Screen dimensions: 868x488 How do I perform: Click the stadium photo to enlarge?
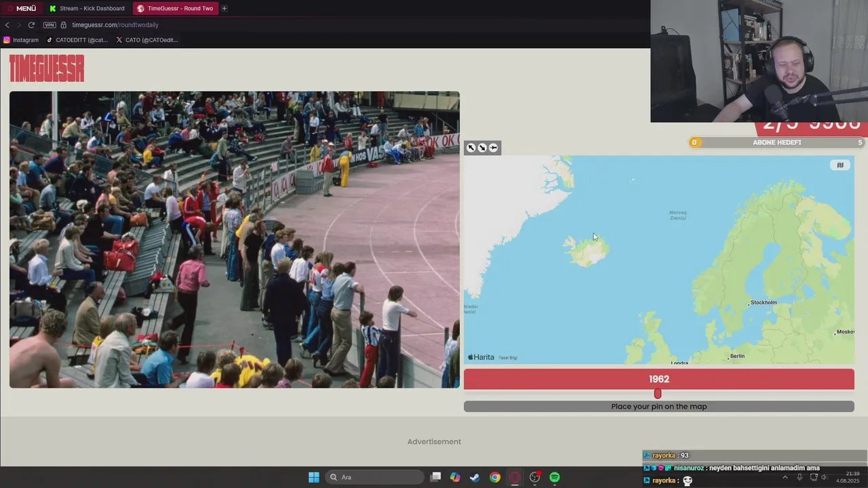tap(235, 240)
